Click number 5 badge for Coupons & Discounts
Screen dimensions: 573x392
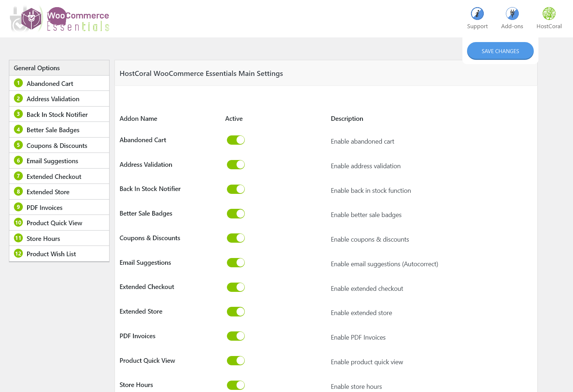point(18,145)
